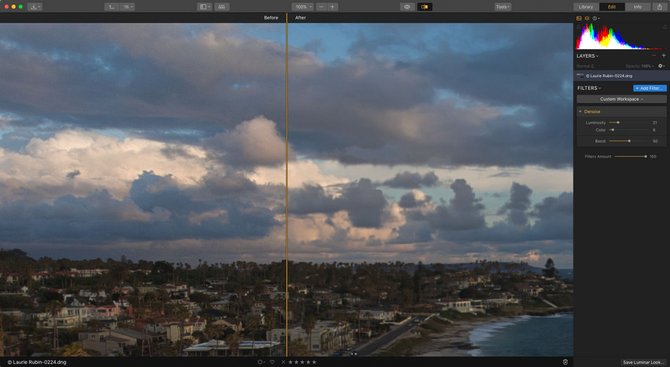Open the Tools dropdown menu
Screen dimensions: 670x367
[503, 7]
